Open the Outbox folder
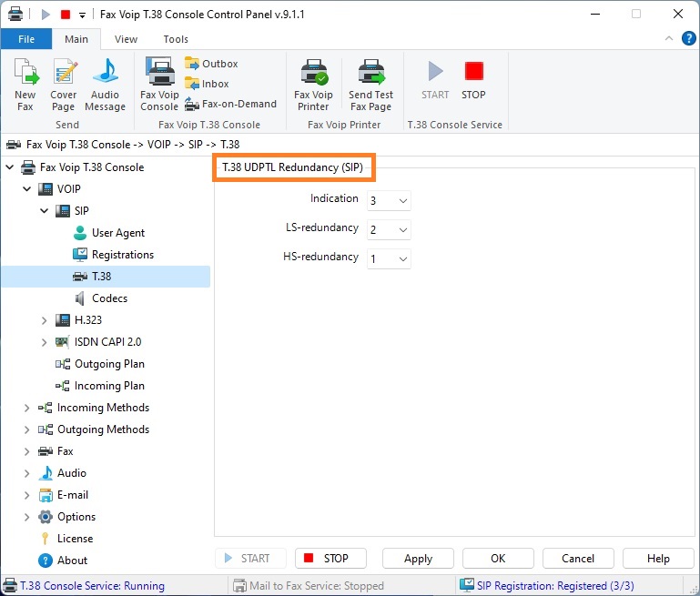 point(211,64)
